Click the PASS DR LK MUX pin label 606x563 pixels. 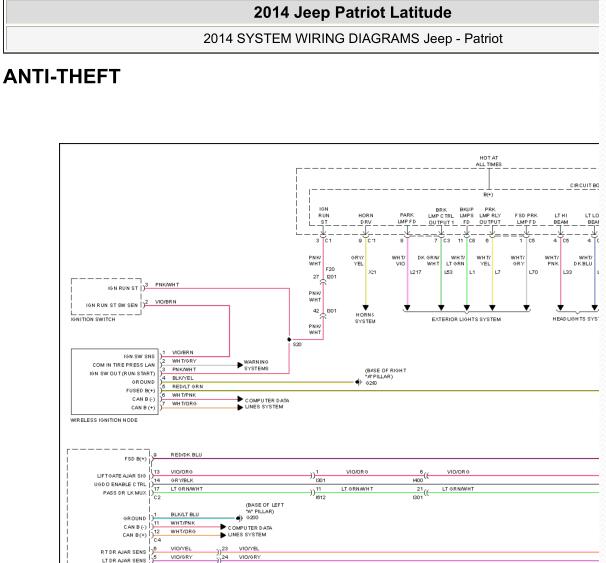coord(124,493)
